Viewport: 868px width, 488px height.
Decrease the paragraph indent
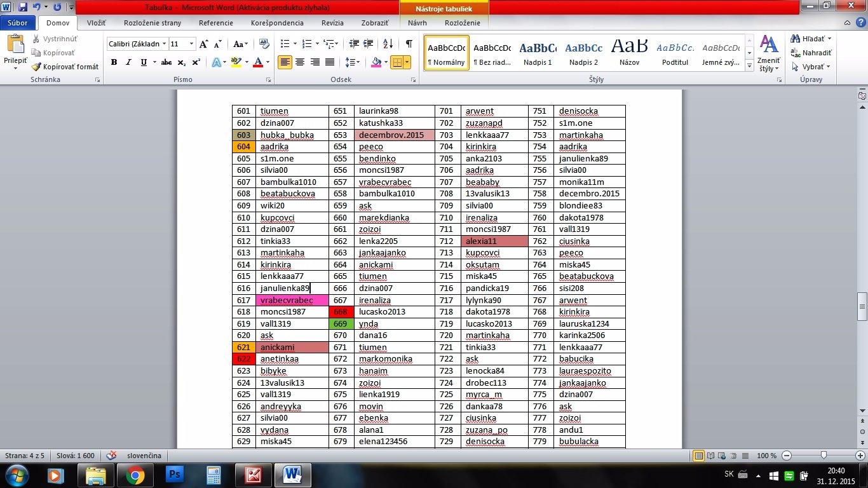click(x=354, y=44)
